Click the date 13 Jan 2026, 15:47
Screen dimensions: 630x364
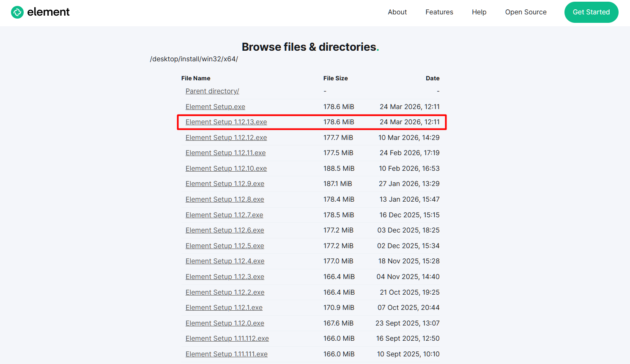tap(410, 200)
